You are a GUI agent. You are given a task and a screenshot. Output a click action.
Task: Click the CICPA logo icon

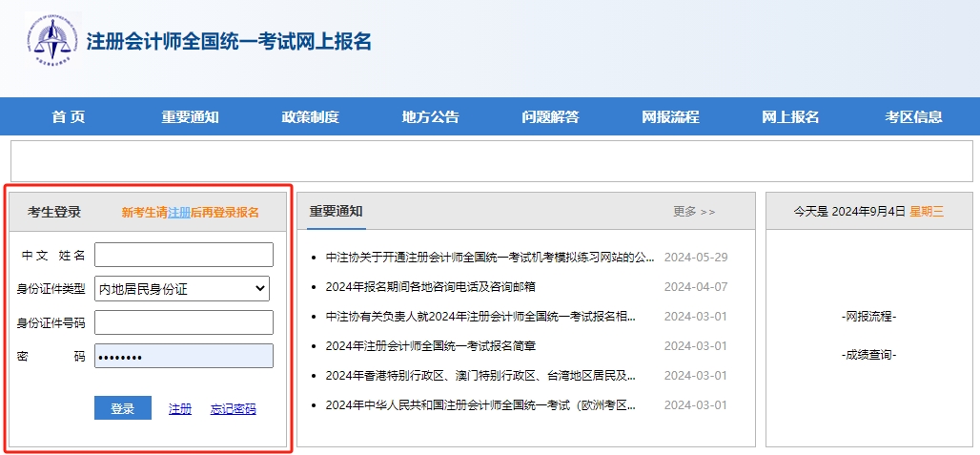pyautogui.click(x=52, y=41)
